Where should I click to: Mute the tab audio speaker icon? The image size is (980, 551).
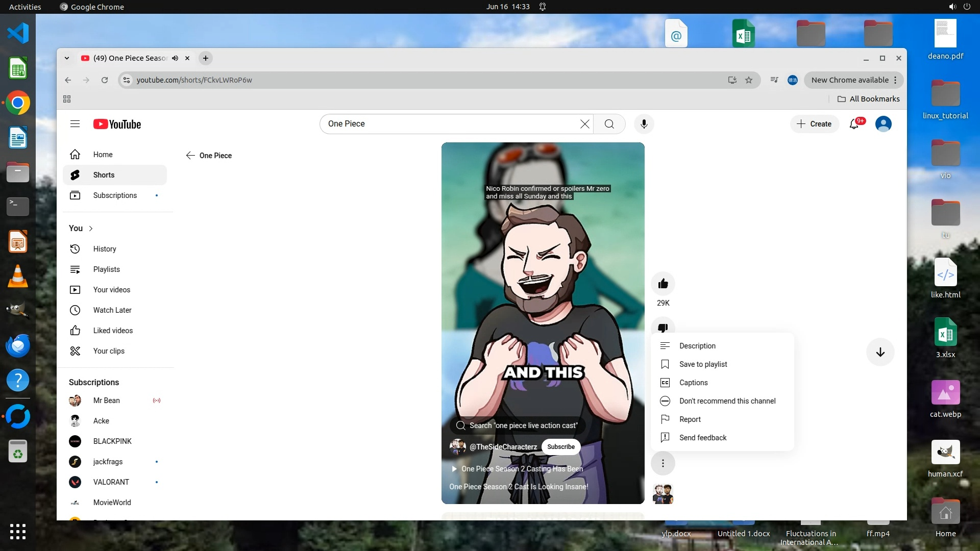coord(175,58)
